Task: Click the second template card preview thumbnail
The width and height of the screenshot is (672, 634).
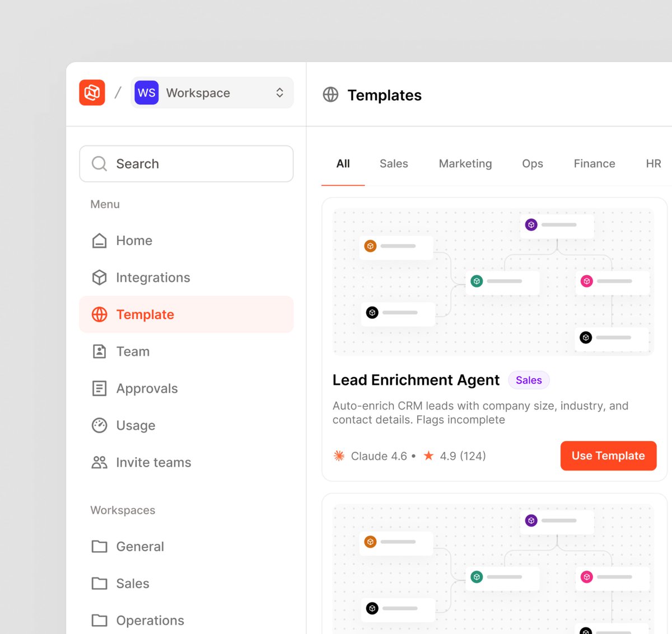Action: coord(493,569)
